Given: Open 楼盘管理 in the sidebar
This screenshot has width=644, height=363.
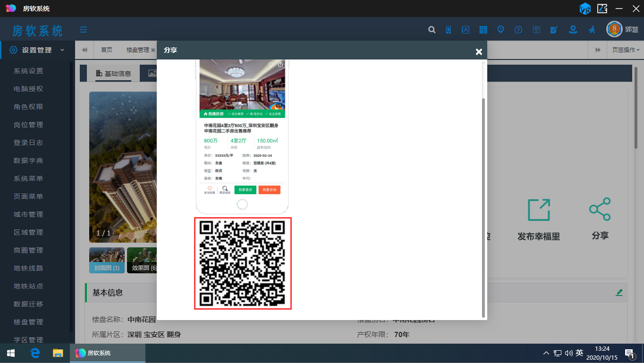Looking at the screenshot, I should pos(28,322).
